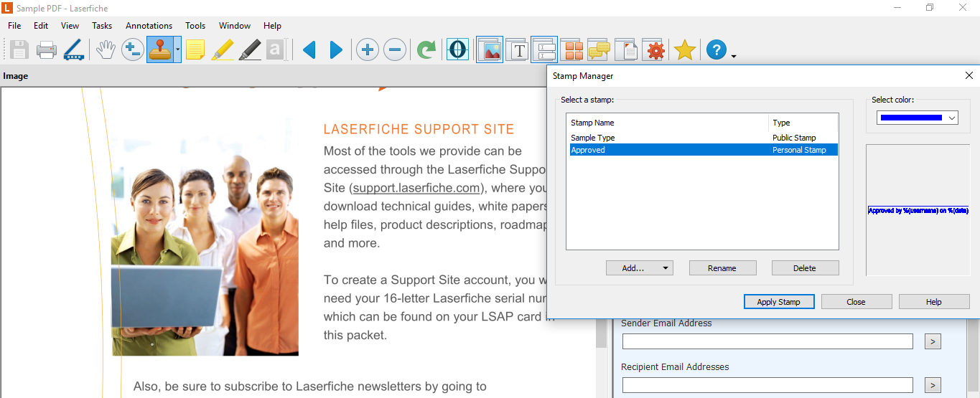Go to previous page arrow
Viewport: 980px width, 398px height.
[x=309, y=49]
